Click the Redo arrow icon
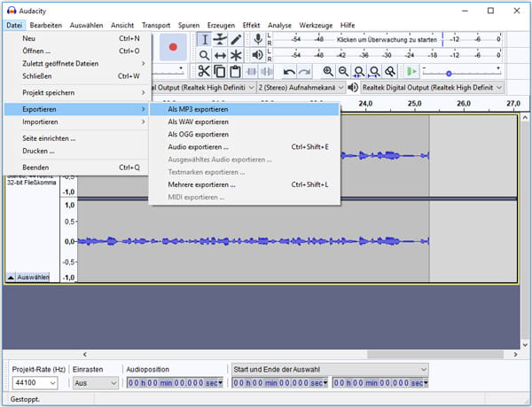 [305, 72]
